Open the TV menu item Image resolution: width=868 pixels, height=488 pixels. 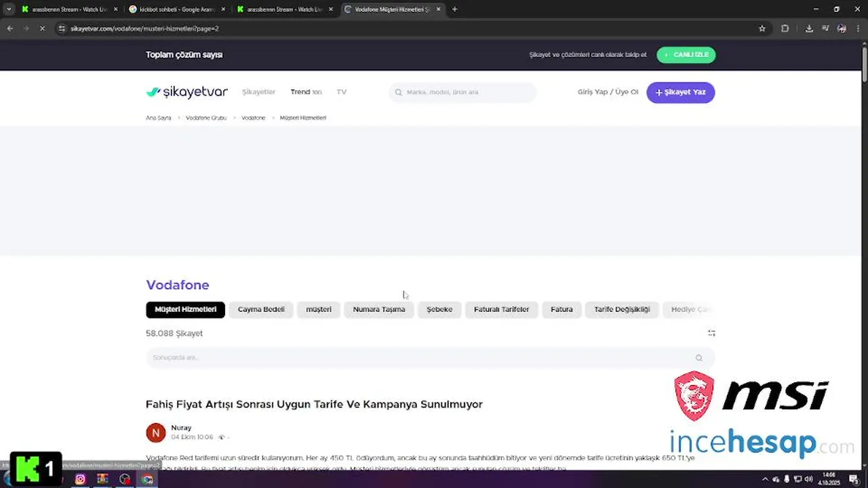coord(342,92)
